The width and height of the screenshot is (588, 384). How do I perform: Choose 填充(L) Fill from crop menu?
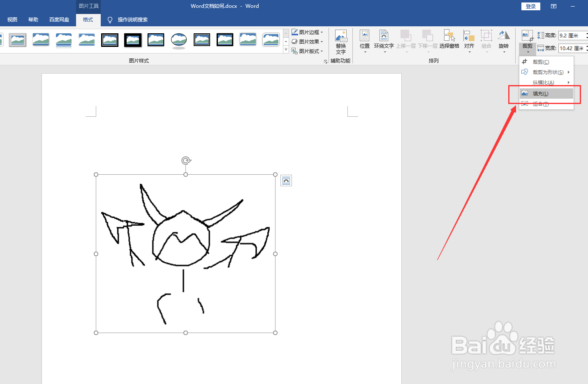(x=546, y=93)
